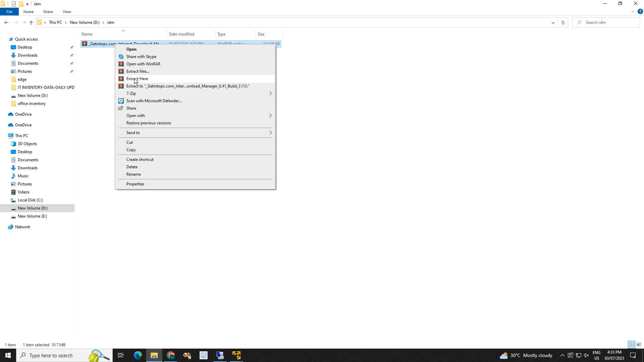Launch Microsoft Edge from taskbar

pos(138,355)
